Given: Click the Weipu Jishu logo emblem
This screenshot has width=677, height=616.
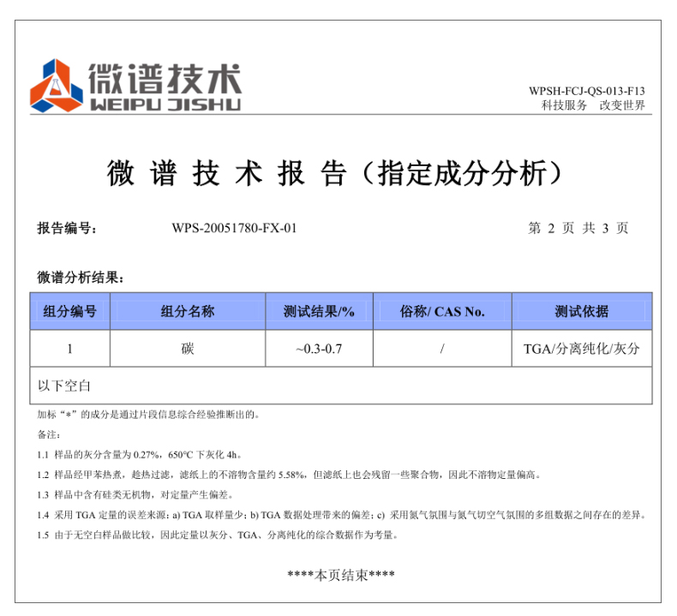Looking at the screenshot, I should [56, 86].
